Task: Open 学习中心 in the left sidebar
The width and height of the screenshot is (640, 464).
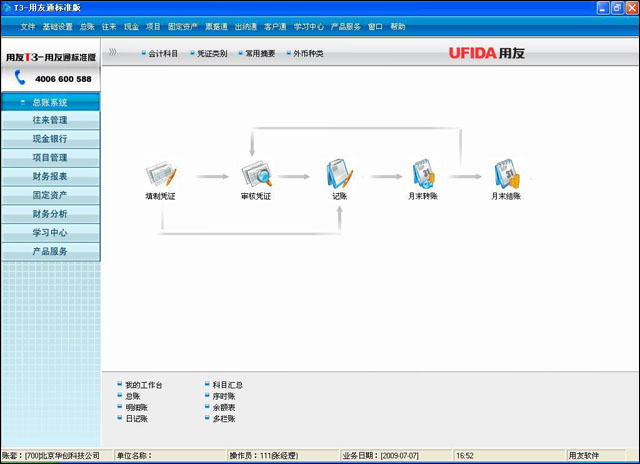Action: pyautogui.click(x=50, y=232)
